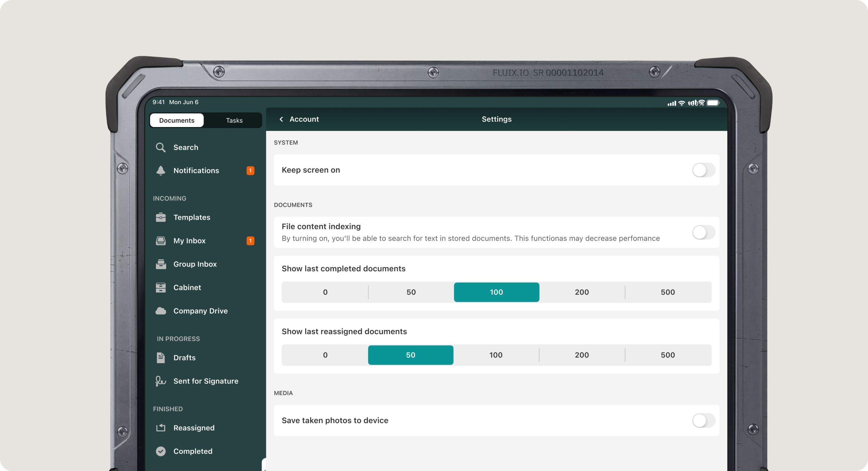Click the Cabinet drawer icon
This screenshot has height=471, width=868.
click(x=161, y=288)
